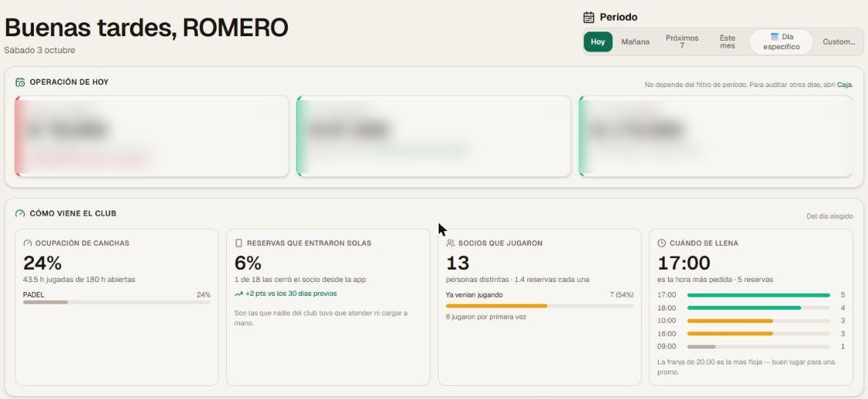Image resolution: width=868 pixels, height=399 pixels.
Task: Click the PADEL label in occupancy card
Action: (x=34, y=295)
